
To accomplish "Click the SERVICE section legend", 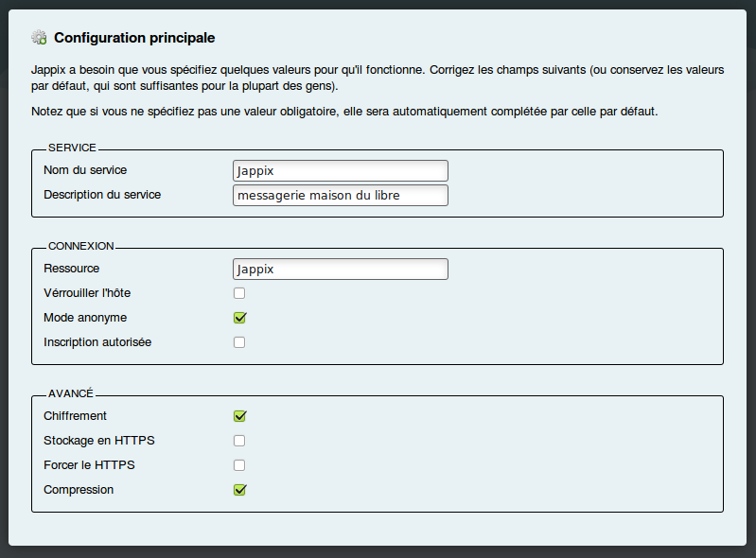I will pyautogui.click(x=72, y=148).
